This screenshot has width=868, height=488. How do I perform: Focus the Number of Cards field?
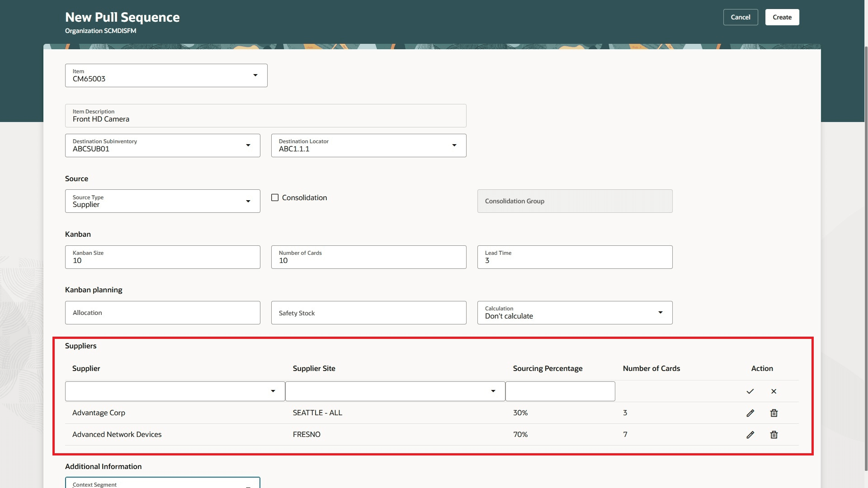point(369,257)
